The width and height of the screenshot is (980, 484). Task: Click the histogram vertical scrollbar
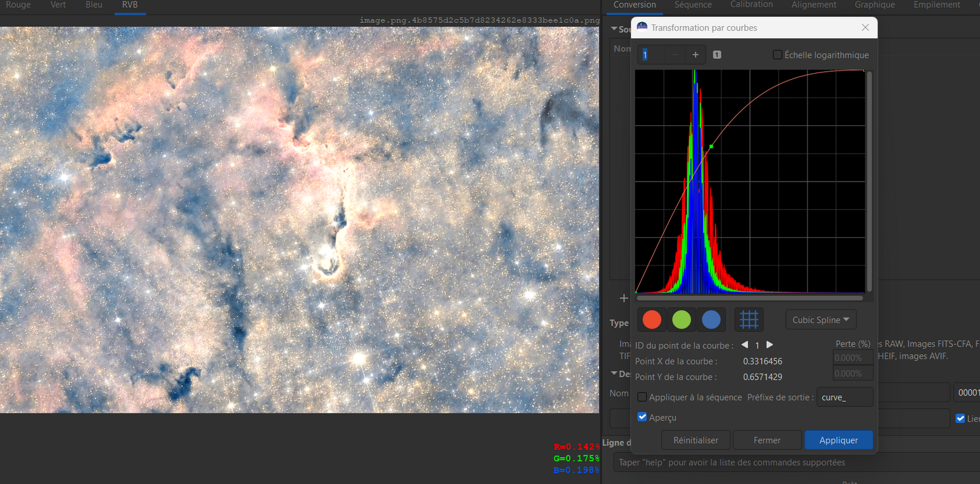pos(869,182)
